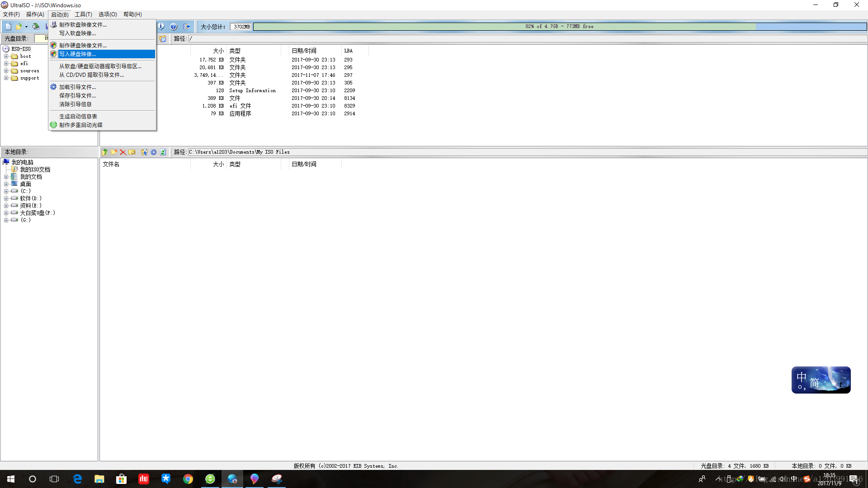Viewport: 868px width, 488px height.
Task: Click the 文件名 column header in local list
Action: point(111,164)
